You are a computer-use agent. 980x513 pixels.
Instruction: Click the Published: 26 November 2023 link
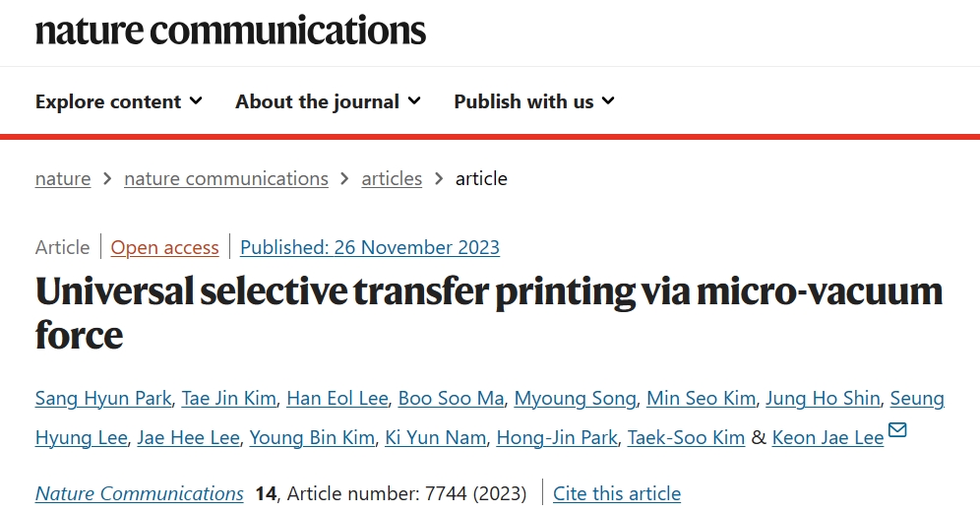tap(369, 248)
